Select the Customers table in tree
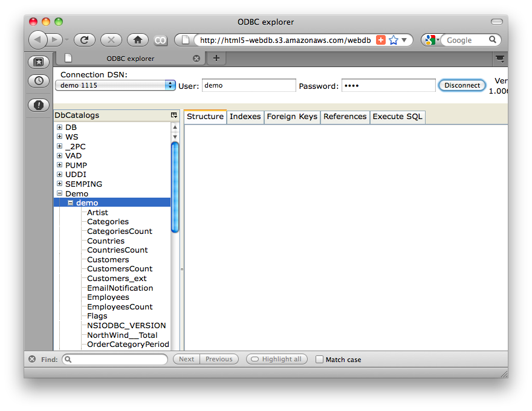 tap(108, 260)
